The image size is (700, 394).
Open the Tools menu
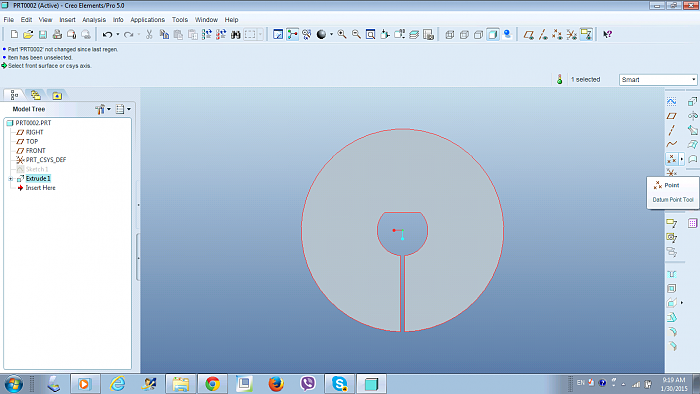point(180,20)
